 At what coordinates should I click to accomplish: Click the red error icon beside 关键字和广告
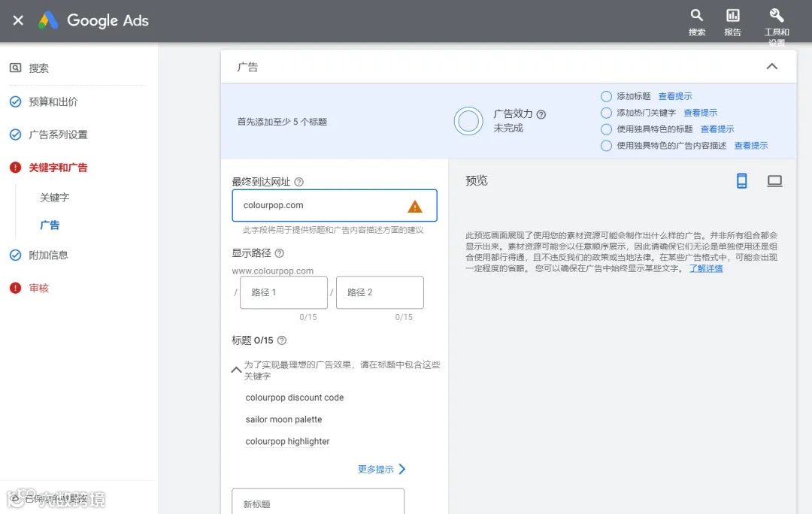point(16,167)
